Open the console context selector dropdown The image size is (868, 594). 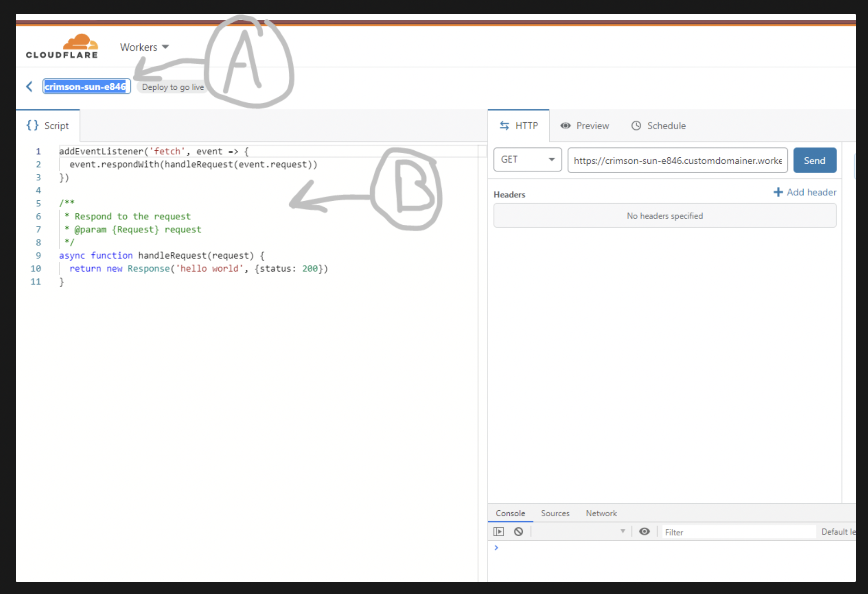click(x=581, y=532)
